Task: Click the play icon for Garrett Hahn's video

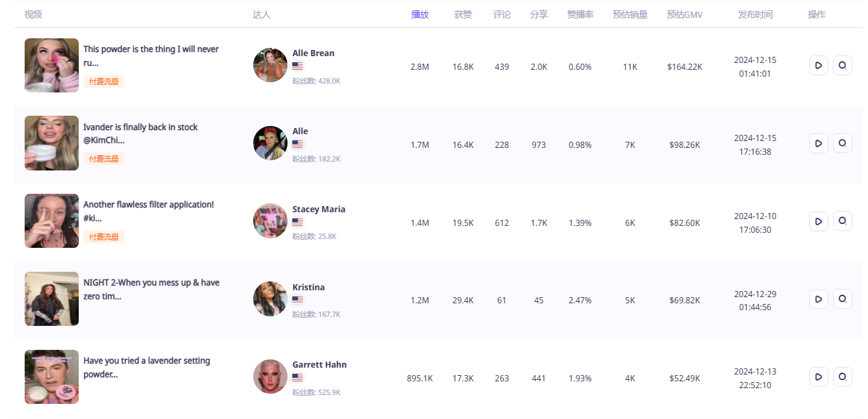Action: (818, 377)
